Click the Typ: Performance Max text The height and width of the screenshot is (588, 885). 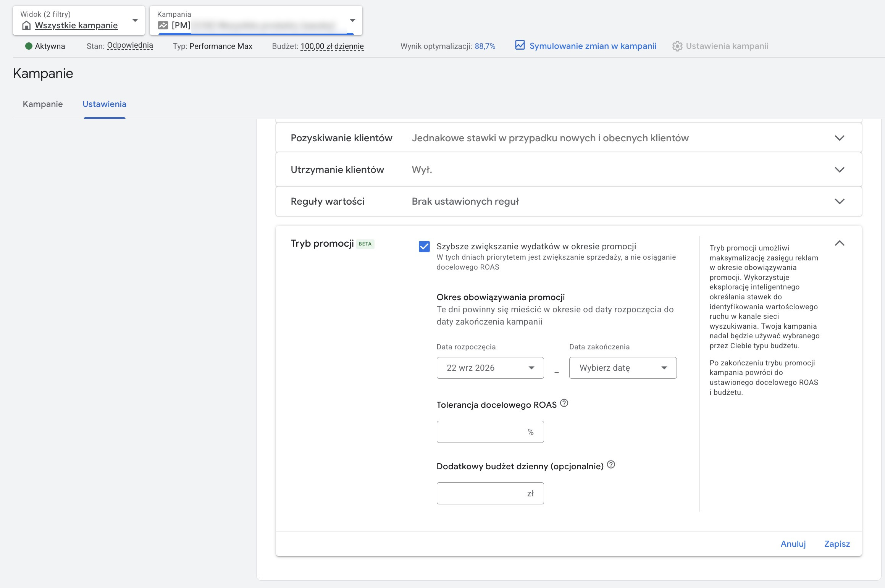pyautogui.click(x=212, y=46)
